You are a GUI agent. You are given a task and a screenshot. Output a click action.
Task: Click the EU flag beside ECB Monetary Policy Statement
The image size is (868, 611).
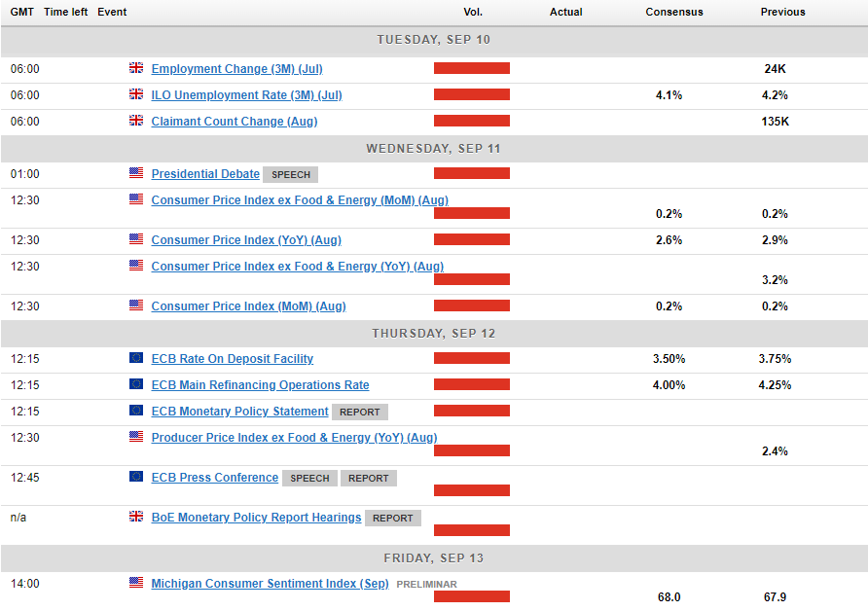coord(136,412)
